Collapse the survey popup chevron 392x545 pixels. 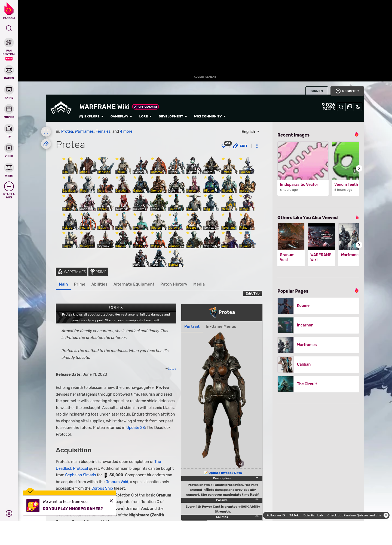[x=30, y=492]
